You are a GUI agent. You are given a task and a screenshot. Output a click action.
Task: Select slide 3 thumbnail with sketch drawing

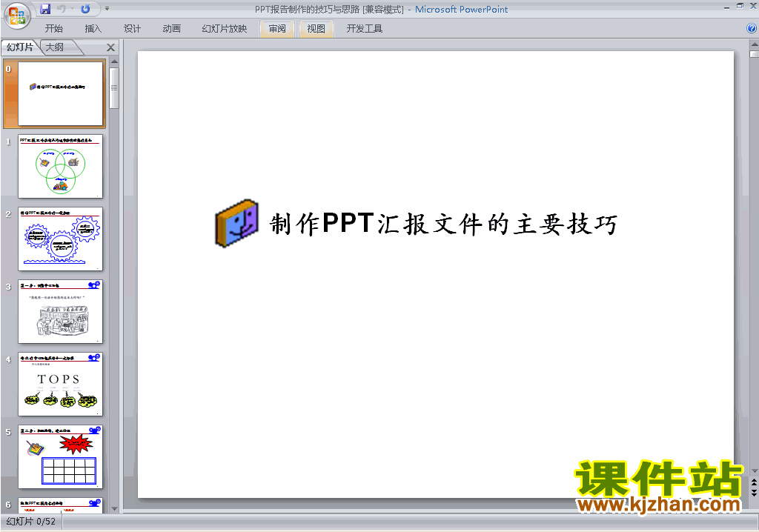(x=61, y=311)
